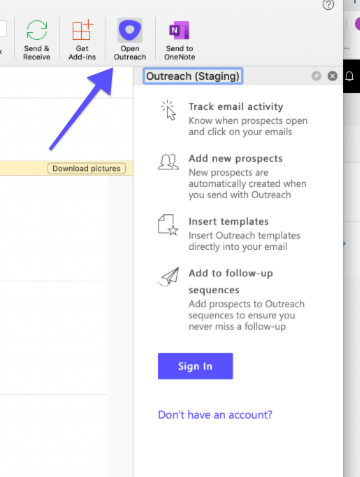
Task: Click the Add new prospects heading
Action: pos(235,158)
